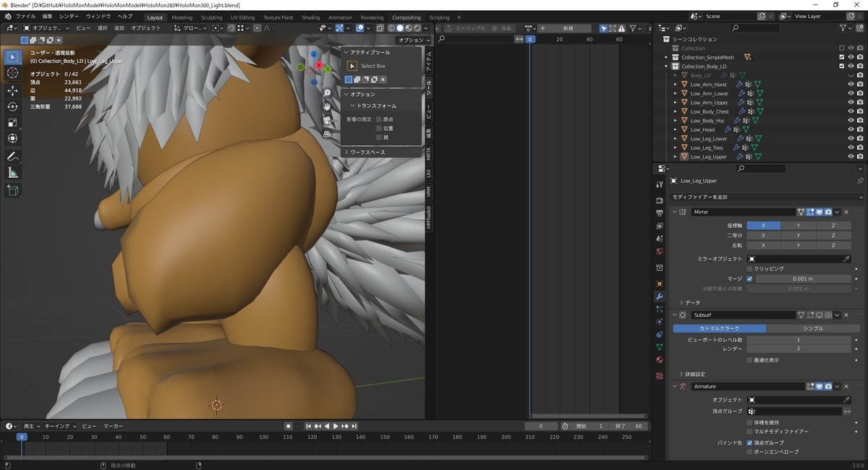The width and height of the screenshot is (868, 470).
Task: Enable the Subsurf optimal display checkbox
Action: click(749, 360)
